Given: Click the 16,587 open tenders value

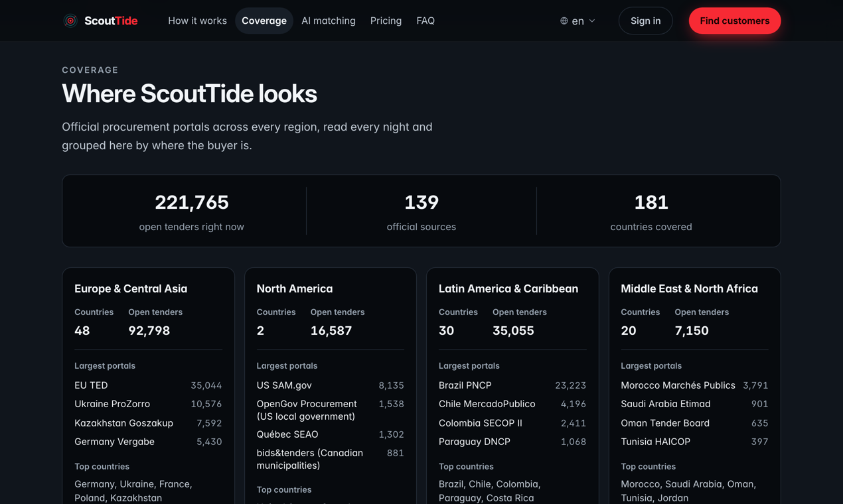Looking at the screenshot, I should click(331, 330).
